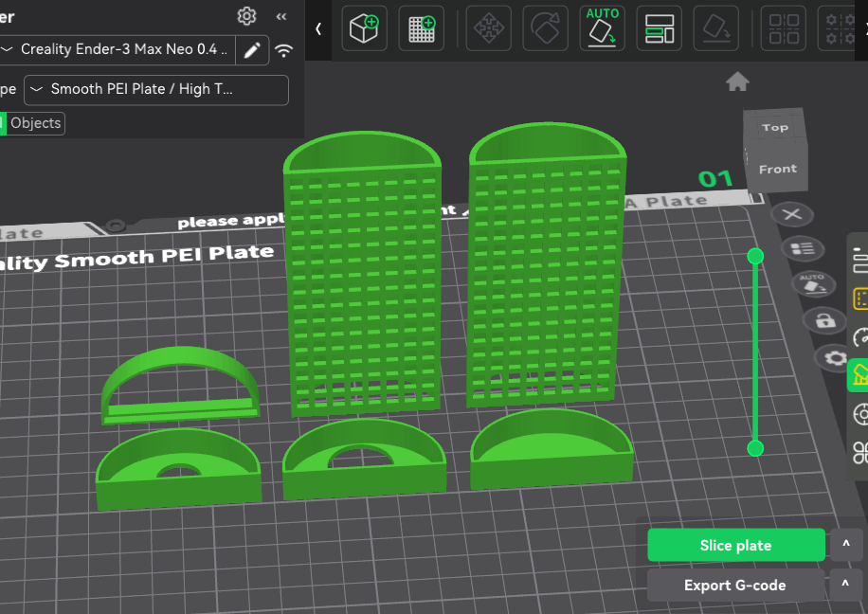
Task: Click the top handle of layer slider
Action: click(755, 256)
